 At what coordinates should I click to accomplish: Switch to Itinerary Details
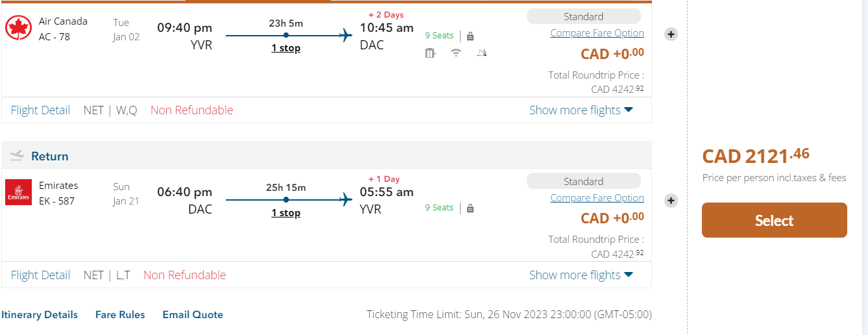pos(40,315)
